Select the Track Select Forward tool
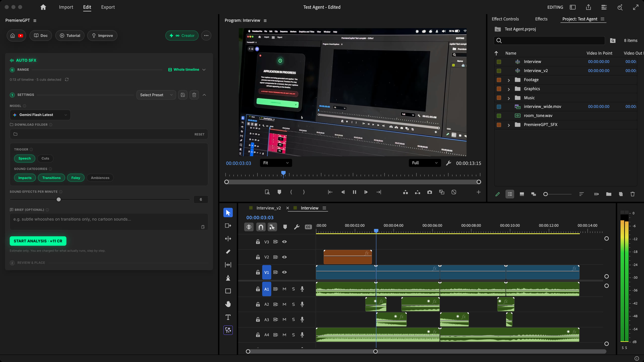This screenshot has height=362, width=644. (x=228, y=225)
